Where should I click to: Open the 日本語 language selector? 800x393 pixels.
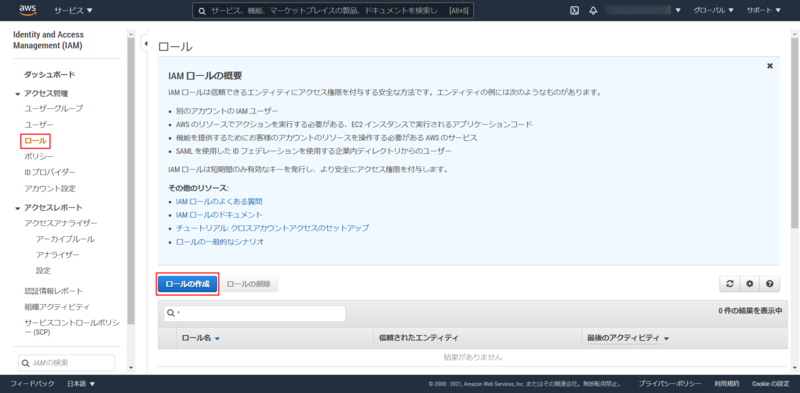(x=81, y=384)
